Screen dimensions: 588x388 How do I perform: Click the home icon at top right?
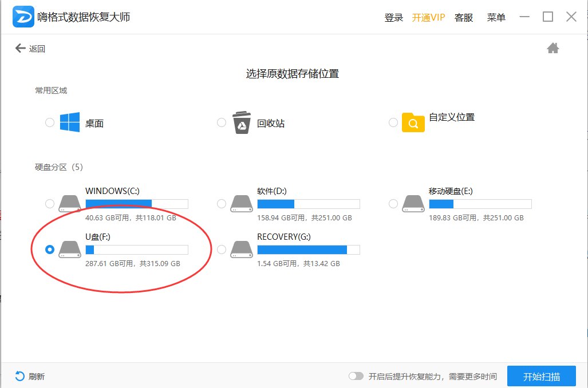(x=553, y=48)
